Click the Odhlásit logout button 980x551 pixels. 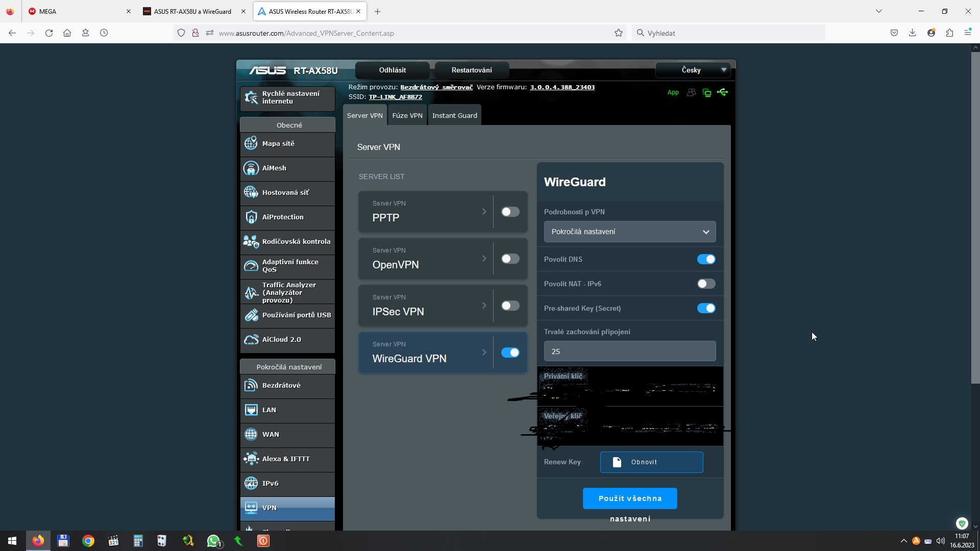(393, 70)
